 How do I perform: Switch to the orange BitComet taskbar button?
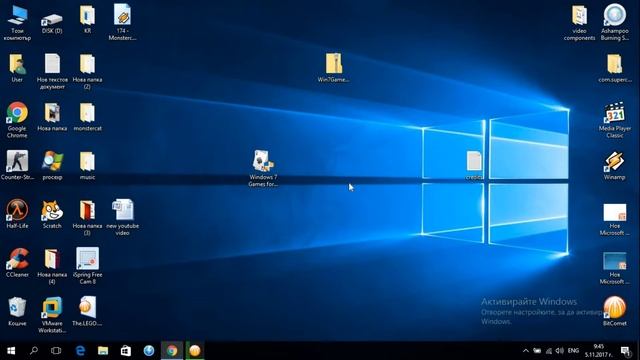point(195,351)
